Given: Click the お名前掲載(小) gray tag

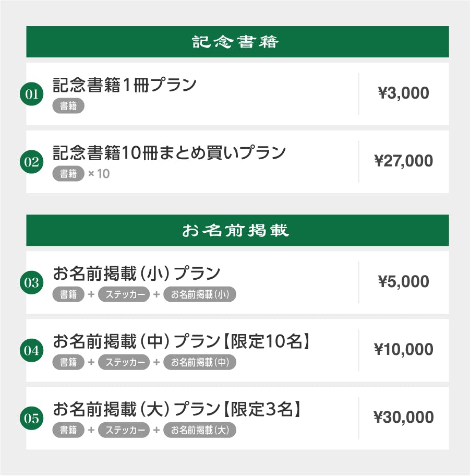Looking at the screenshot, I should (200, 294).
